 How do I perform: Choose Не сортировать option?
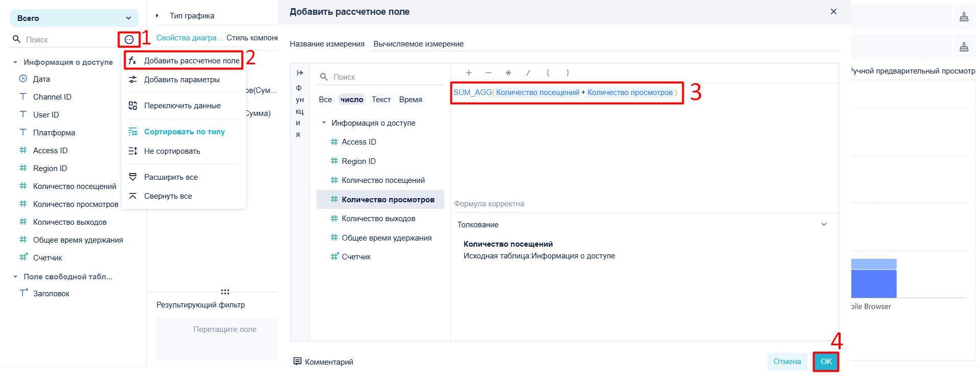coord(172,151)
